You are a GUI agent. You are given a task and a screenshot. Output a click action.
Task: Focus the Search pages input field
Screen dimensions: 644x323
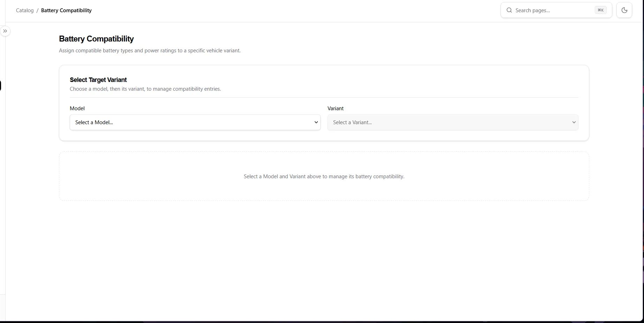(556, 10)
